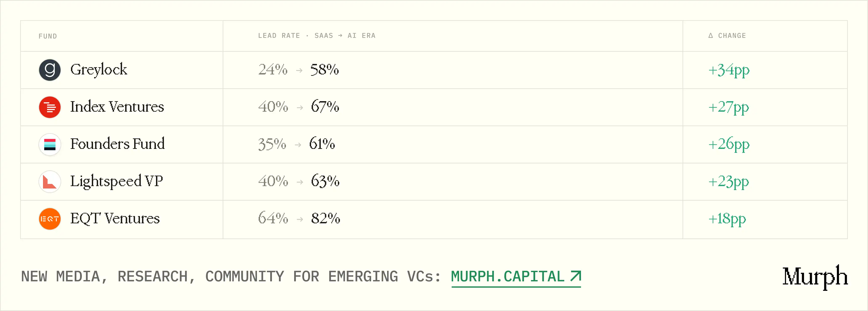Image resolution: width=868 pixels, height=311 pixels.
Task: Click the 61% AI era rate
Action: click(322, 144)
